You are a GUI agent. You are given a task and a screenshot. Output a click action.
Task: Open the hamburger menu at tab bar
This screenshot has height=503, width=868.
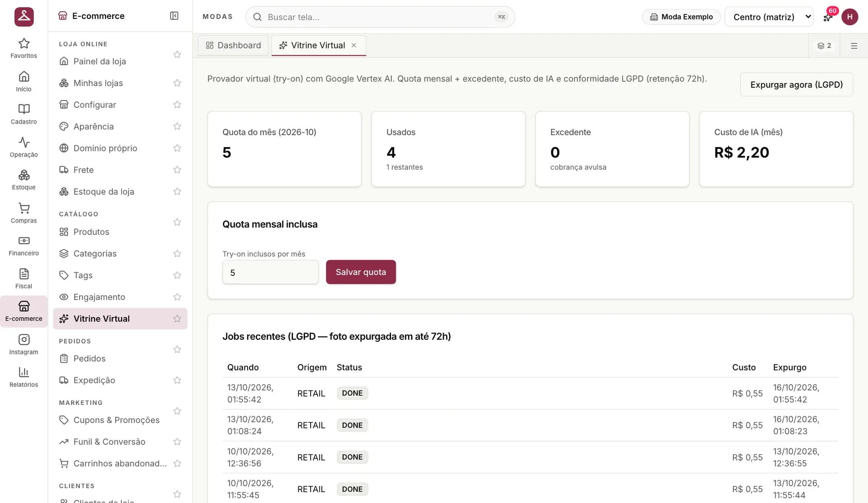pos(854,46)
